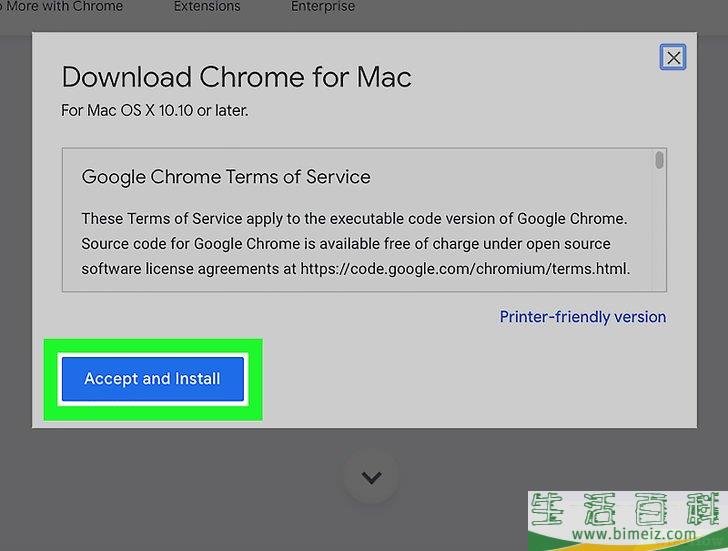Screen dimensions: 728x551
Task: Open the Enterprise menu item
Action: [x=323, y=6]
